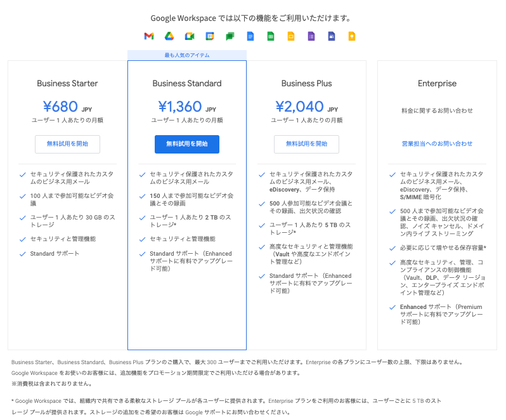
Task: Click the ¥680 JPY price
Action: pos(67,107)
